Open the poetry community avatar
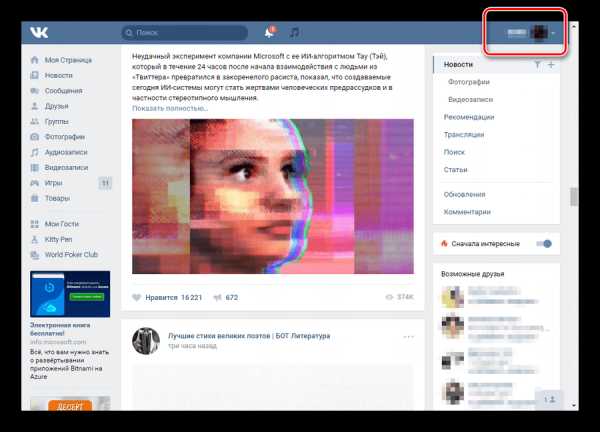This screenshot has height=432, width=600. (146, 341)
